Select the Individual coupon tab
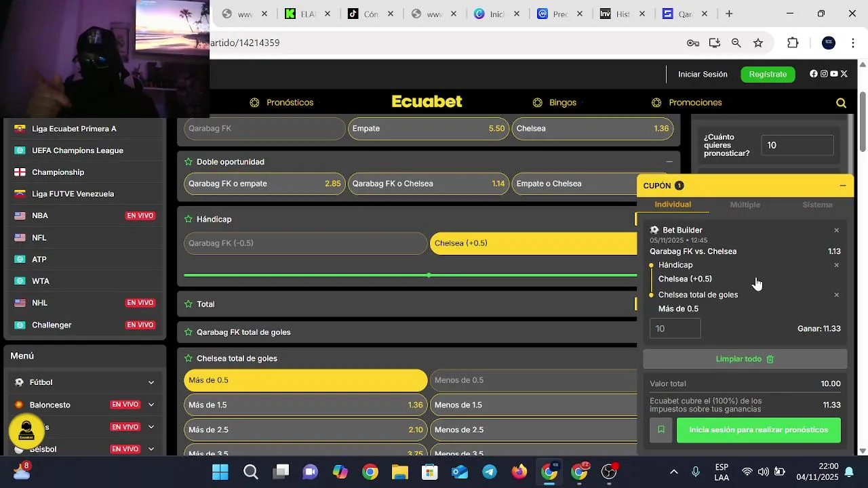Screen dimensions: 868x488 tap(673, 205)
